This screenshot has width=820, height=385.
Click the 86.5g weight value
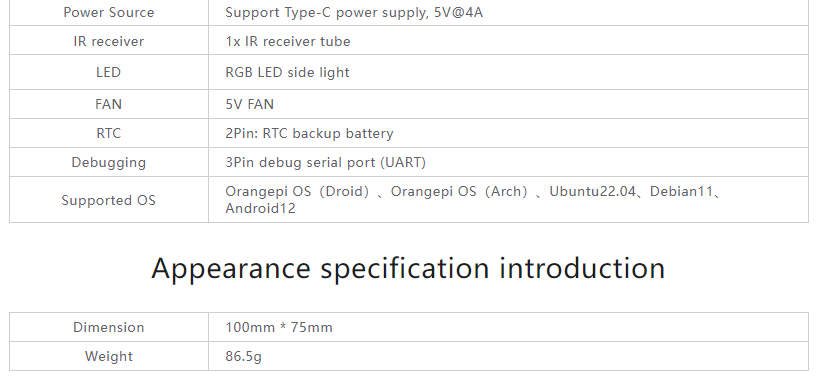[244, 357]
